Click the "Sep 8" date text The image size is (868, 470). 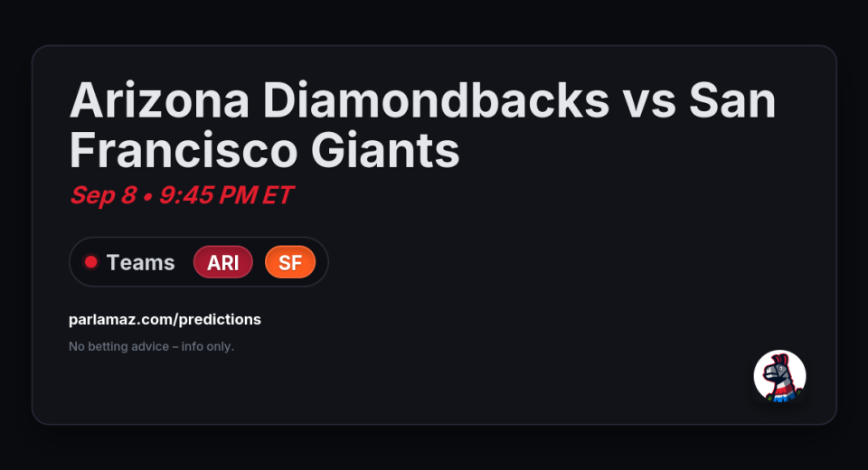102,195
